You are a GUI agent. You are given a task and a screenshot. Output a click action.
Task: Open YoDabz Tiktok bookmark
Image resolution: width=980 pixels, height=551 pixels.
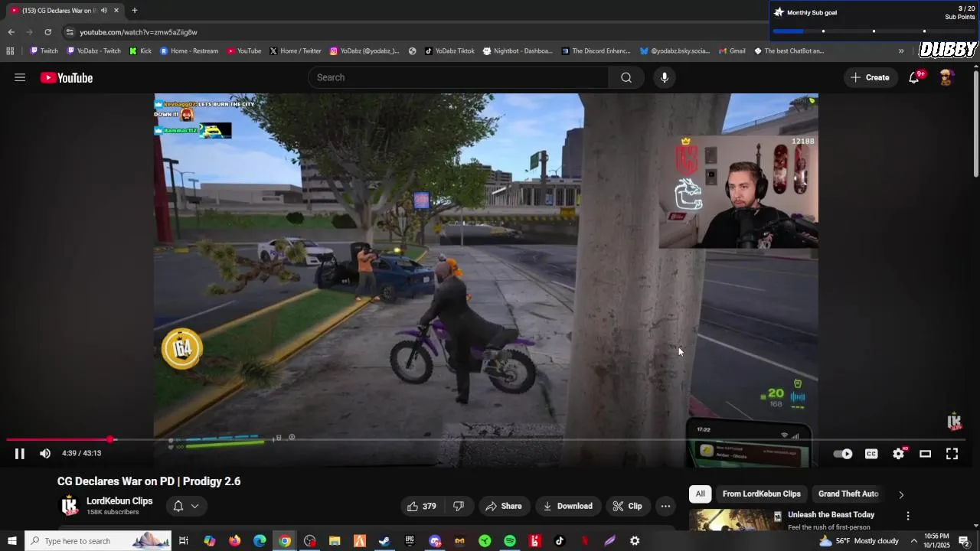450,51
